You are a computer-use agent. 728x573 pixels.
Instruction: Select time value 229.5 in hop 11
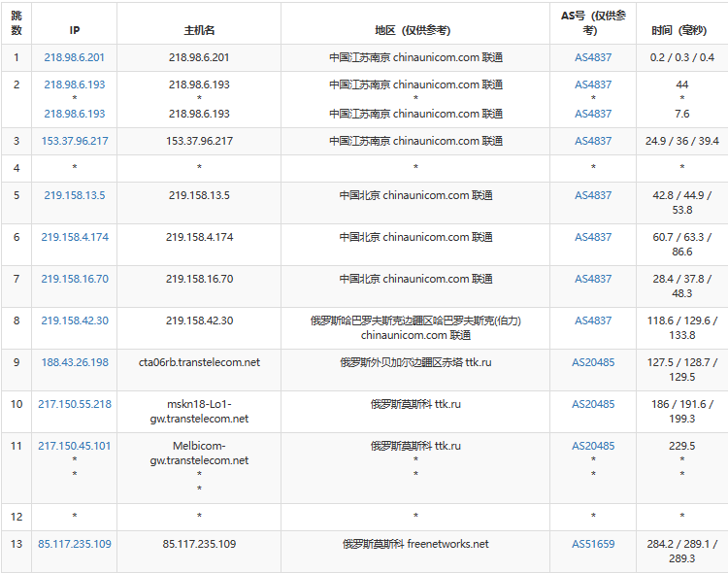tap(682, 447)
